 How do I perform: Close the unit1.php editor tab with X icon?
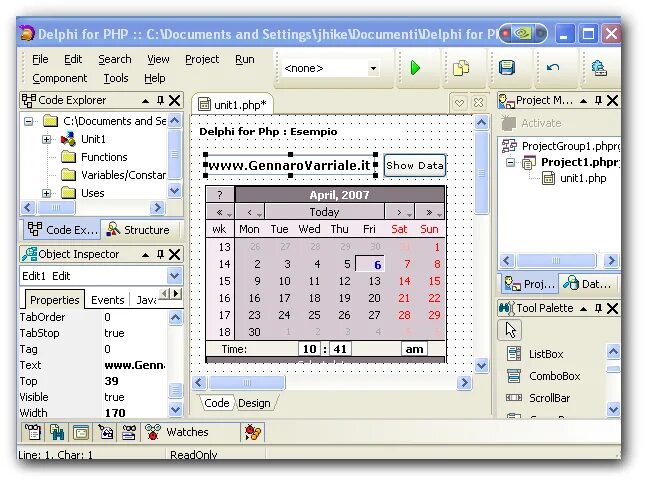pyautogui.click(x=478, y=103)
